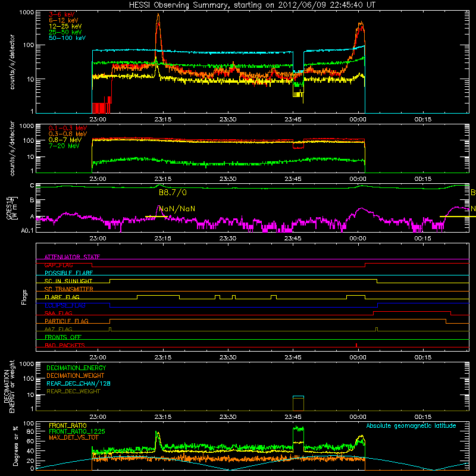Image resolution: width=476 pixels, height=476 pixels.
Task: Select the ECLIPSE_FLAG label
Action: pyautogui.click(x=65, y=305)
